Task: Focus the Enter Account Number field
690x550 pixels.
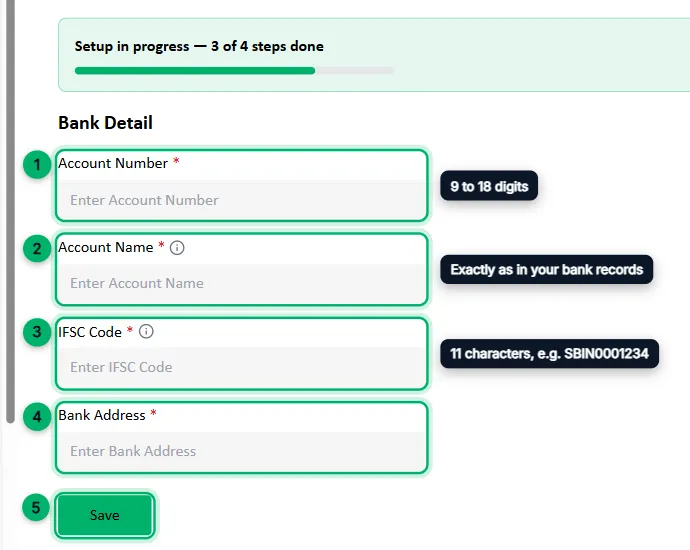Action: coord(242,200)
